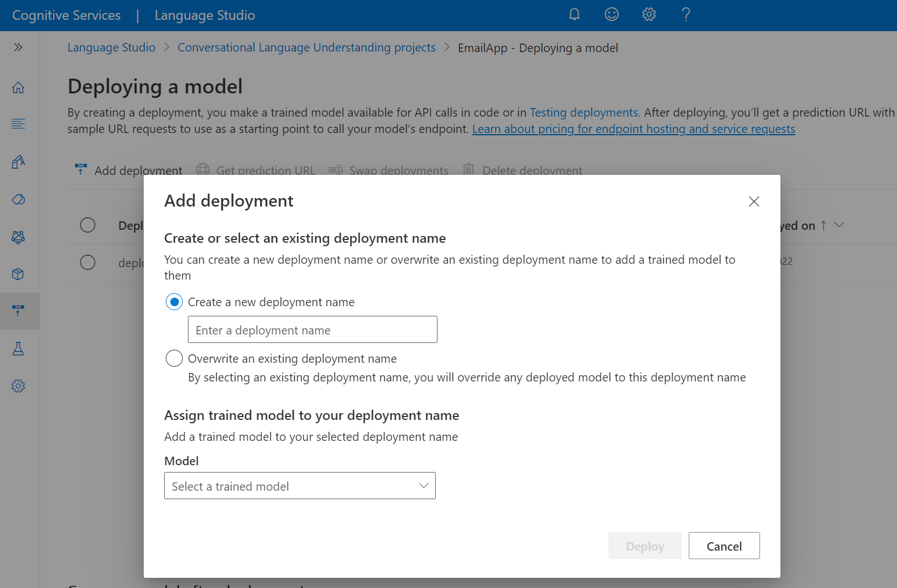
Task: Select Create a new deployment name
Action: (x=174, y=302)
